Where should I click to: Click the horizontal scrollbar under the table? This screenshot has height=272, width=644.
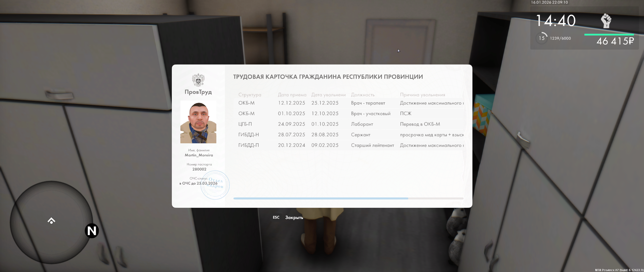(x=321, y=198)
